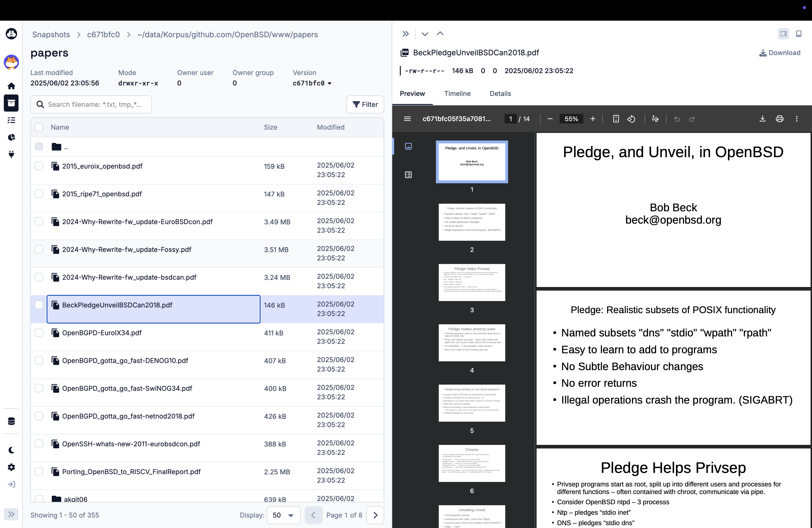
Task: Switch to the Timeline tab
Action: [x=457, y=94]
